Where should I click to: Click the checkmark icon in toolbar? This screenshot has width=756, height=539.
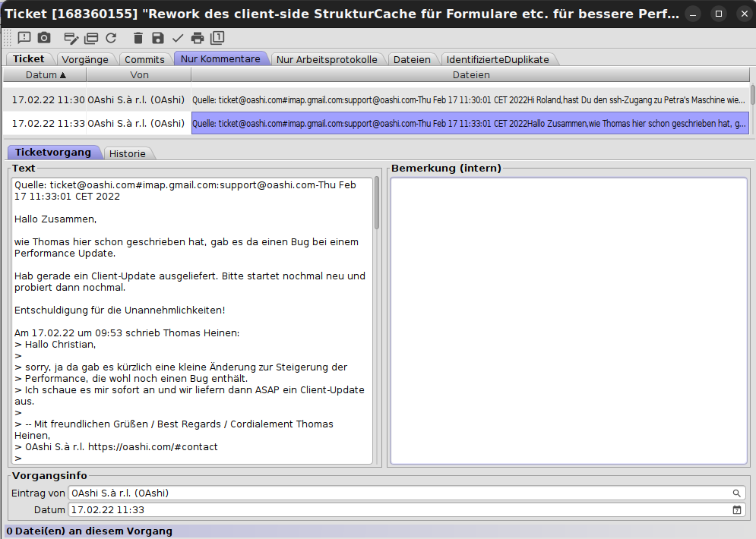coord(178,38)
